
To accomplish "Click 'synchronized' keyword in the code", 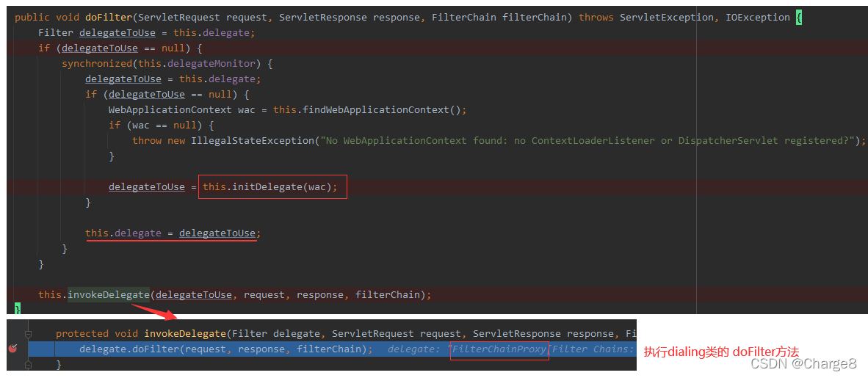I will point(97,64).
